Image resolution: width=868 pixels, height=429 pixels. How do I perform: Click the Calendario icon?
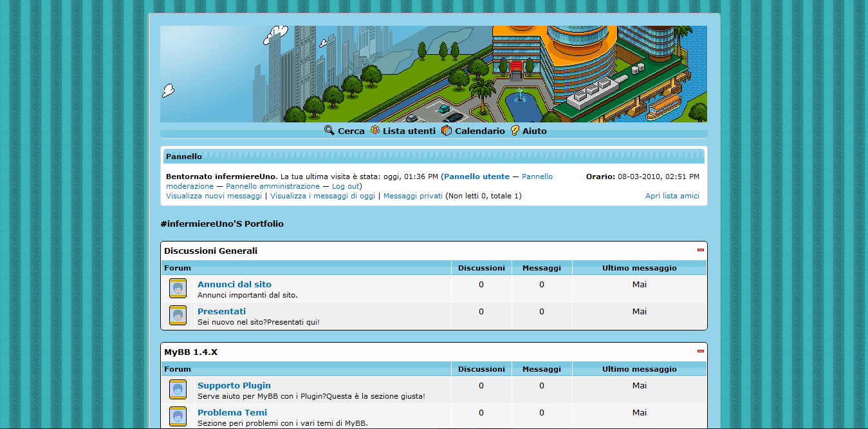(x=447, y=131)
